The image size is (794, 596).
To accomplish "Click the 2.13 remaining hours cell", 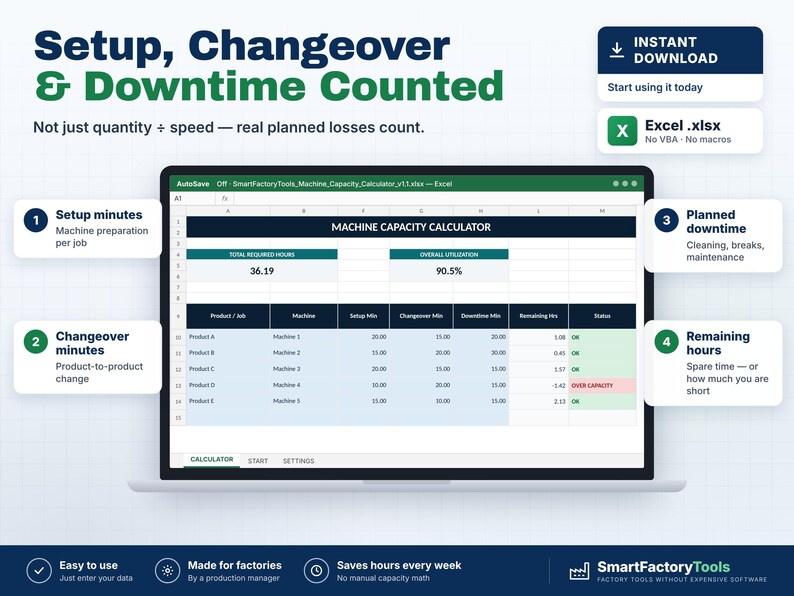I will coord(538,402).
